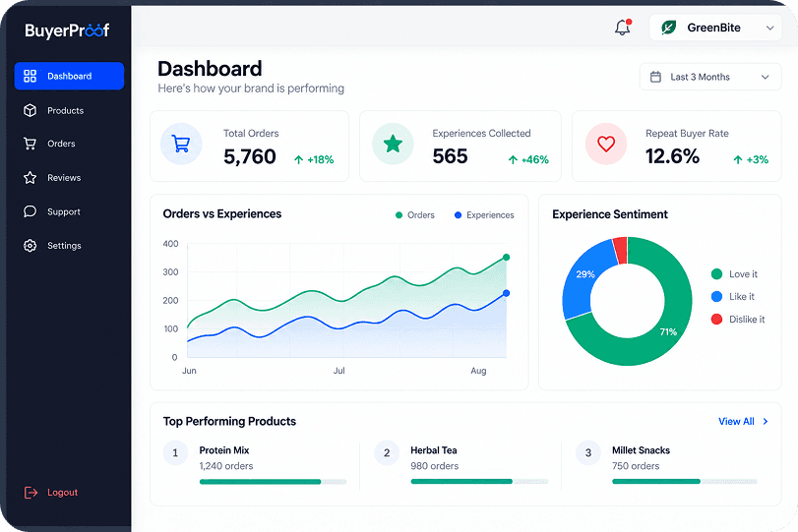
Task: Click the calendar icon in date filter
Action: 655,77
